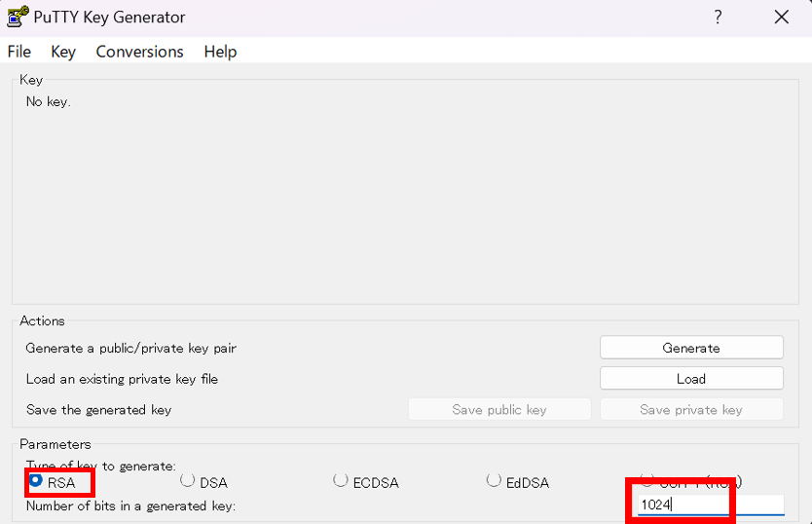Click the Save private key button
Image resolution: width=812 pixels, height=524 pixels.
point(690,410)
